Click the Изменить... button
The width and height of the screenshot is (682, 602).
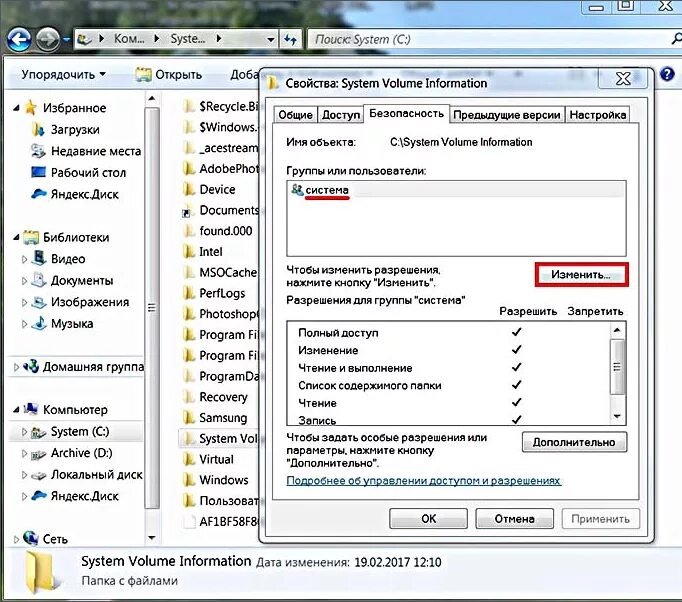(x=582, y=275)
